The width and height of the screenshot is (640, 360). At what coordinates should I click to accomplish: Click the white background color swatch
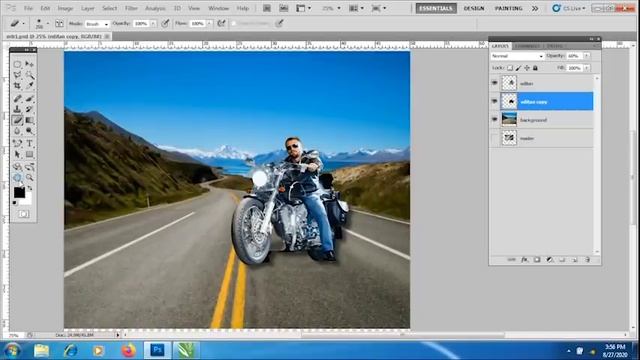(27, 200)
